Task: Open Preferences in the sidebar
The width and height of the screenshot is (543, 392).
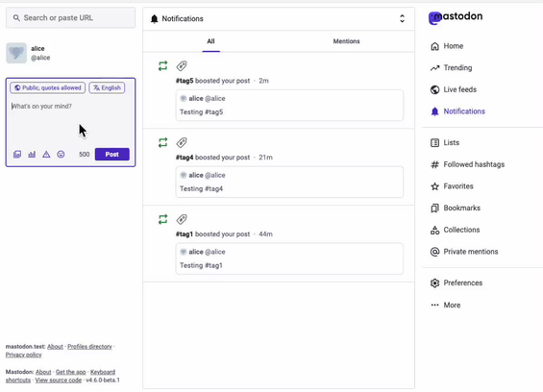Action: [x=457, y=282]
